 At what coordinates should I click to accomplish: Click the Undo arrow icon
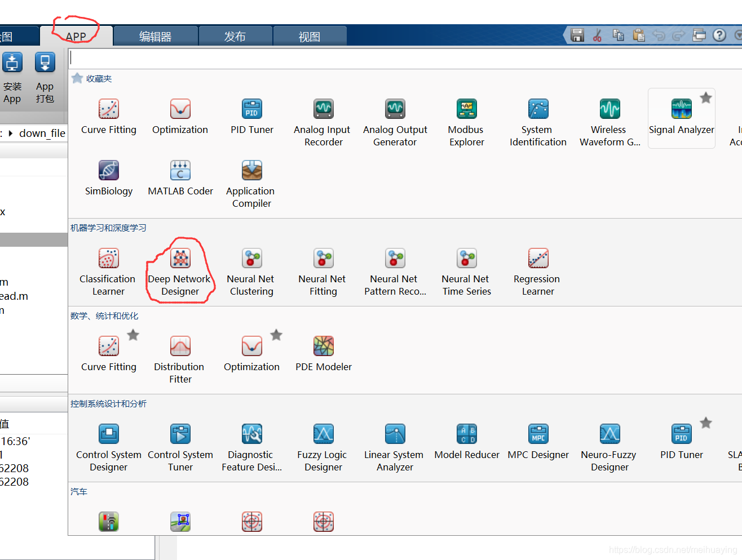659,35
